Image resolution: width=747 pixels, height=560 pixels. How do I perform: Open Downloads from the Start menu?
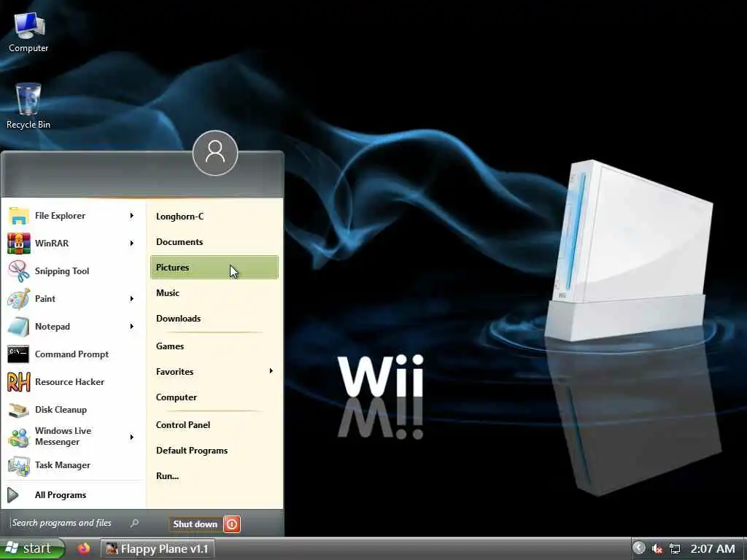(x=214, y=319)
